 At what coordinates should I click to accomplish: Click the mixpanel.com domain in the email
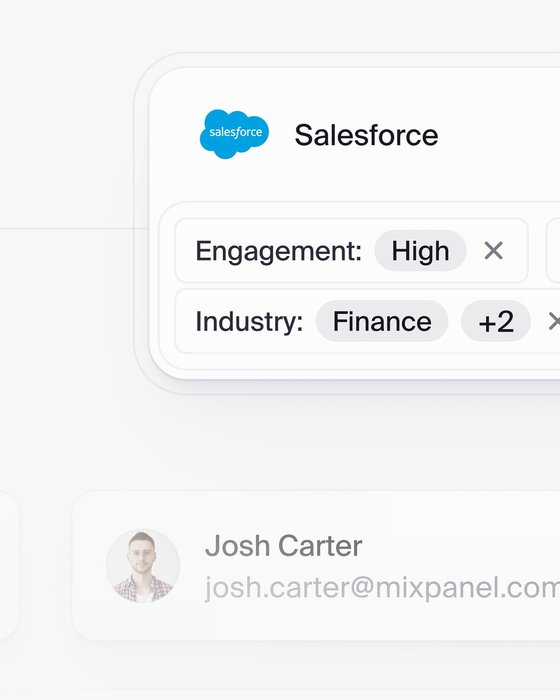point(468,588)
